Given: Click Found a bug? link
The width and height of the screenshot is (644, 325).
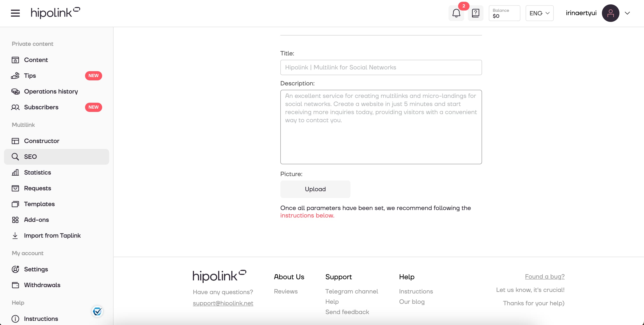Looking at the screenshot, I should pos(545,277).
